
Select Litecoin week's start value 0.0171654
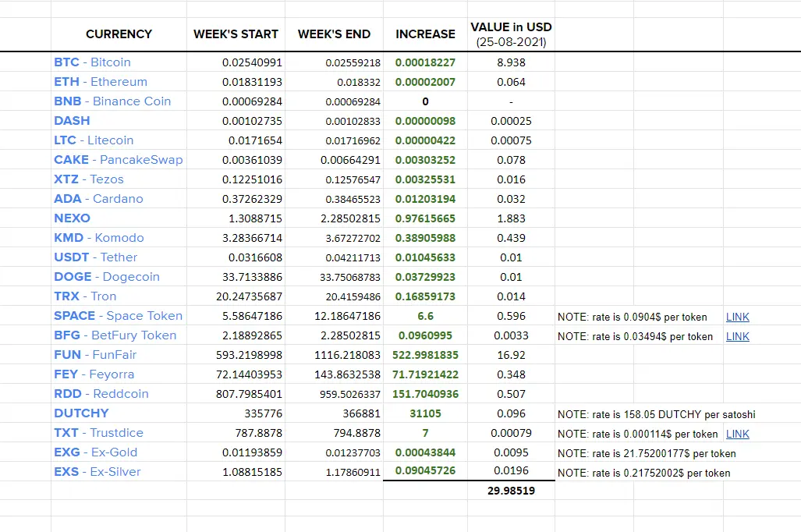tap(255, 140)
